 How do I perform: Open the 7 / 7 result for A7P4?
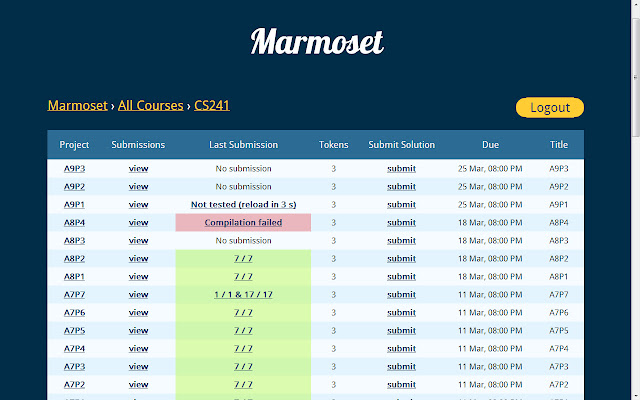click(243, 348)
